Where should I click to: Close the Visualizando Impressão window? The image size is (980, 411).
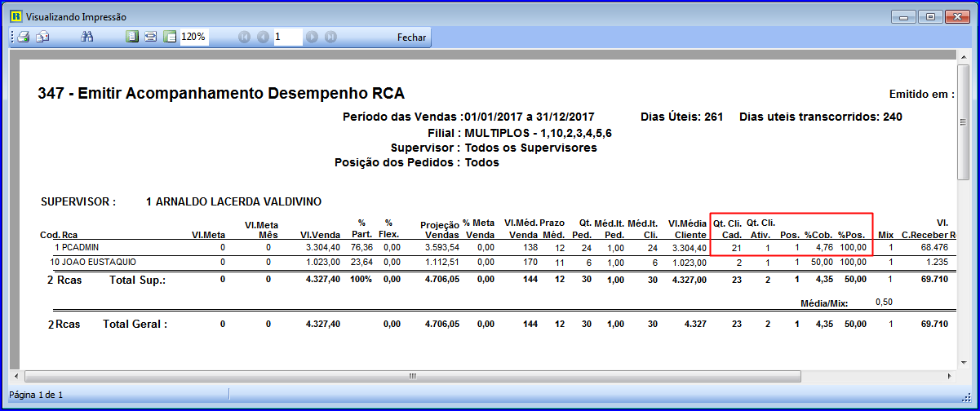click(958, 15)
